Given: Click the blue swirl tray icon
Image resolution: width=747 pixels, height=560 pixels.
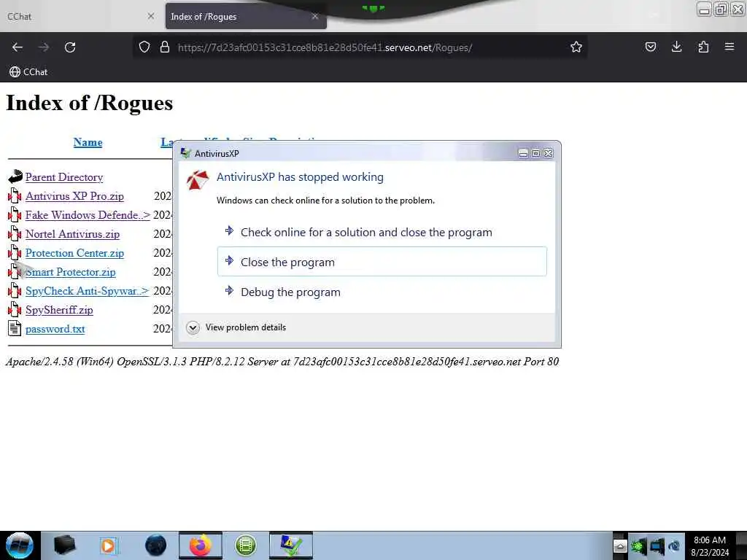Looking at the screenshot, I should [674, 546].
